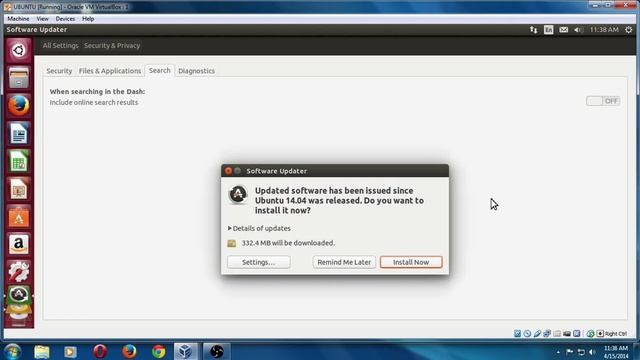This screenshot has width=640, height=360.
Task: Open LibreOffice Impress in the launcher
Action: pos(18,189)
